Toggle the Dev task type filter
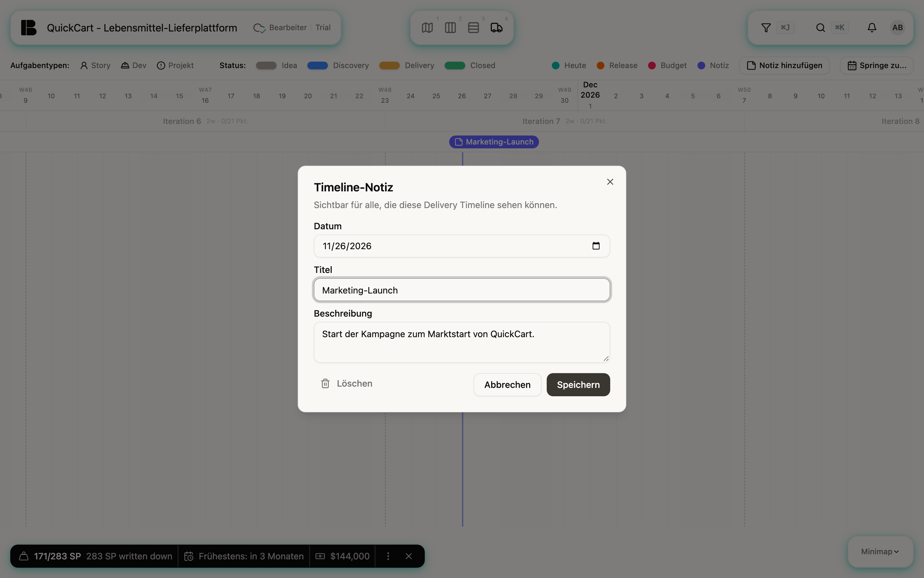The height and width of the screenshot is (578, 924). point(134,66)
